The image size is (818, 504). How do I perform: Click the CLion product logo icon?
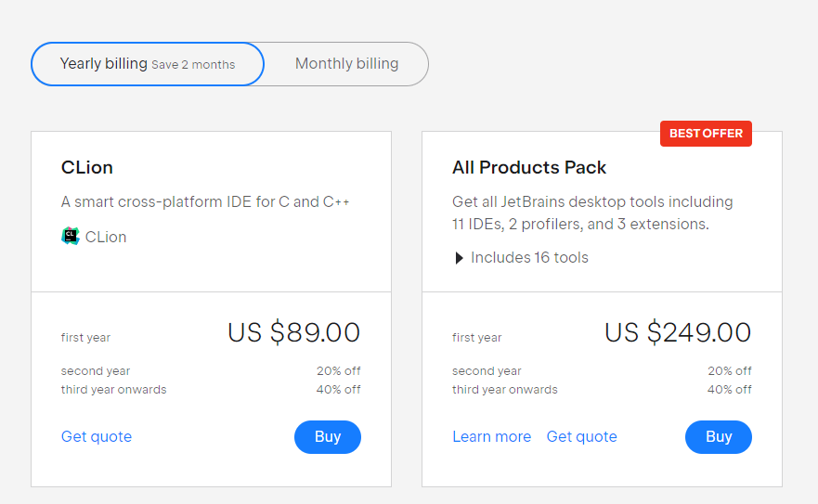70,237
